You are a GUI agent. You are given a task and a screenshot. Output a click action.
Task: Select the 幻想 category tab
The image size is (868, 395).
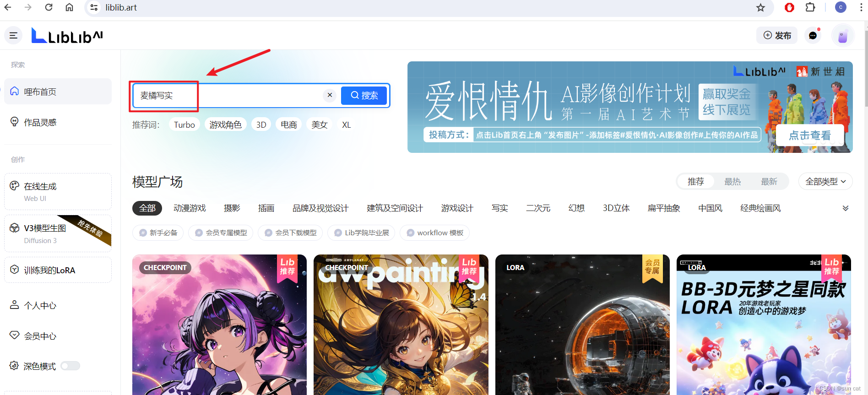pos(576,208)
